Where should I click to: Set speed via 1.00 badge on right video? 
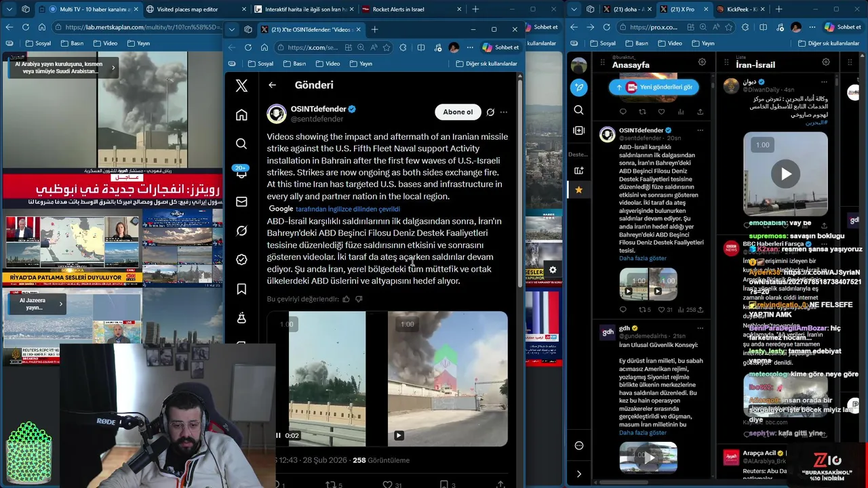pos(407,324)
